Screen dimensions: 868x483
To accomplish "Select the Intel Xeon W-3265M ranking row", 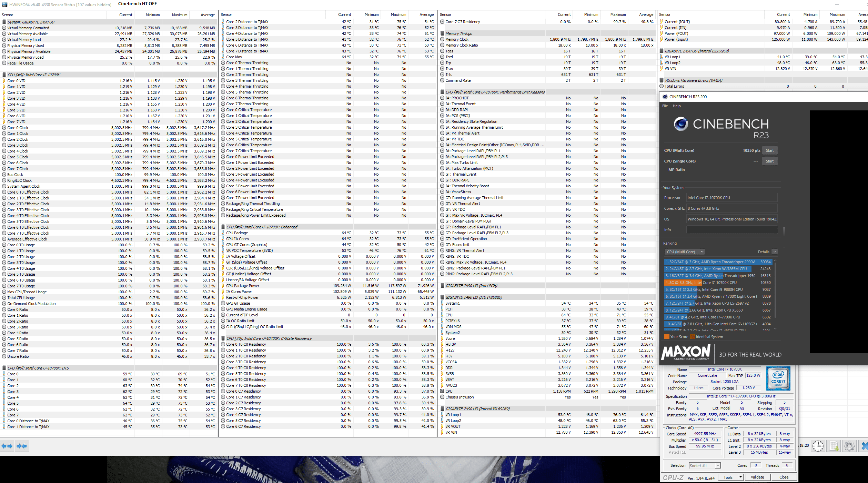I will (x=718, y=269).
